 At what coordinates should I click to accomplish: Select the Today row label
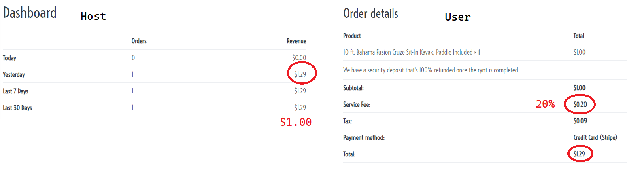9,58
